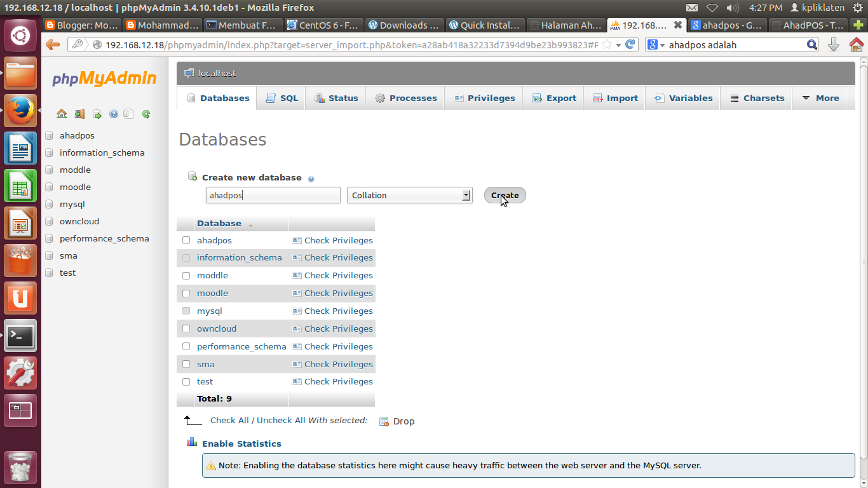The height and width of the screenshot is (488, 868).
Task: Click the search magnifier in the Google box
Action: 812,45
